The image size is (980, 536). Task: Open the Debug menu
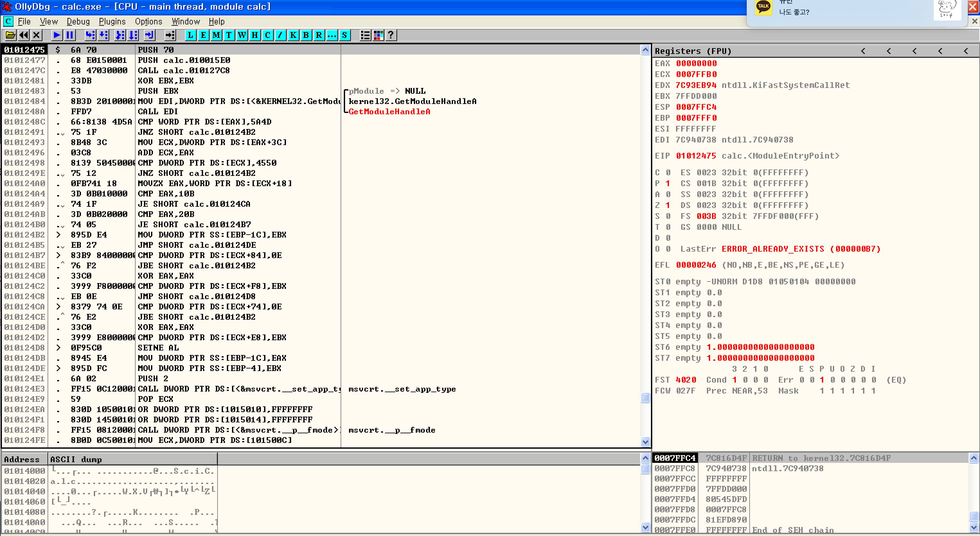tap(78, 22)
